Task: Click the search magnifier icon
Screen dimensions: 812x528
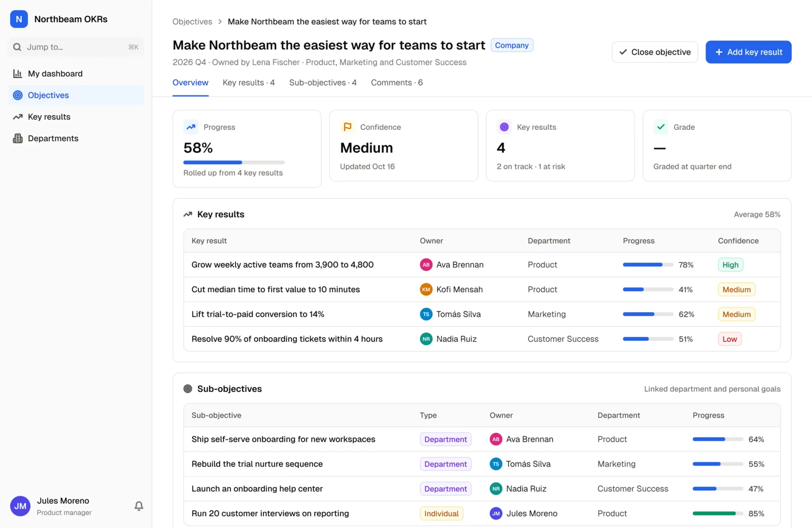Action: (17, 47)
